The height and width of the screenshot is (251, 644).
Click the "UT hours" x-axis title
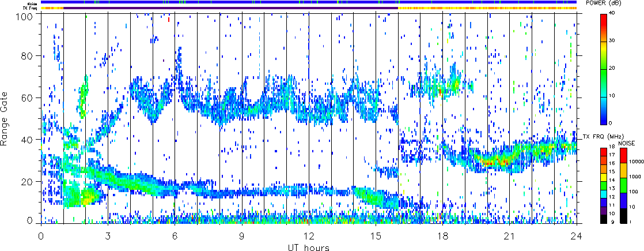point(309,248)
